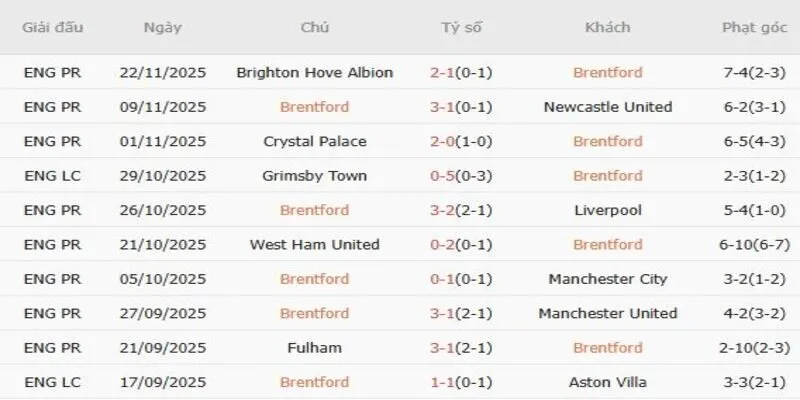This screenshot has width=800, height=400.
Task: Select Fulham home team link
Action: (x=315, y=348)
